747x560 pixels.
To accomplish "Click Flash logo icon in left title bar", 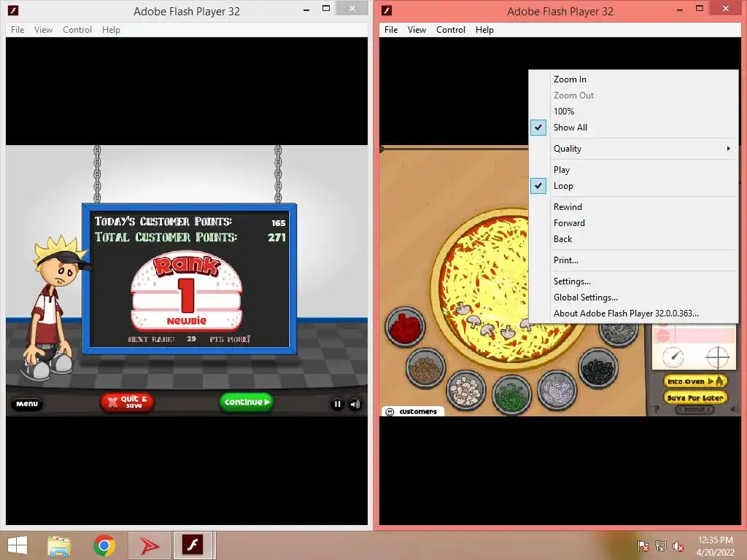I will [x=13, y=10].
